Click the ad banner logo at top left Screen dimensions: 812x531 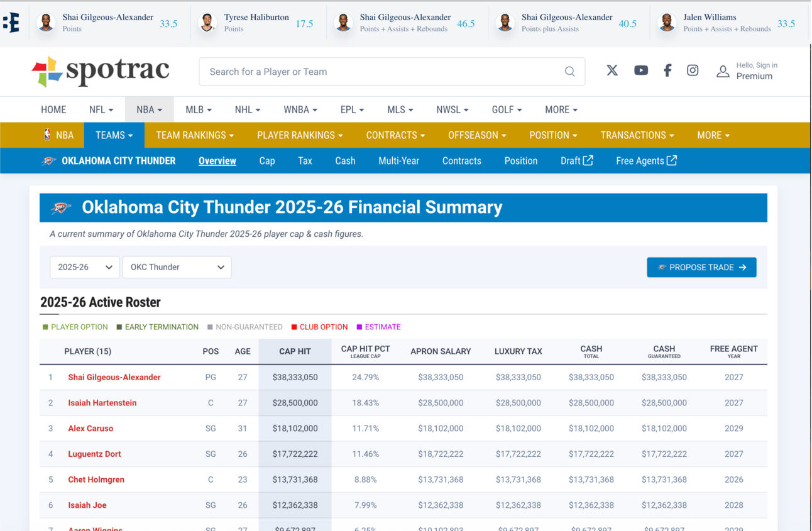(x=11, y=23)
